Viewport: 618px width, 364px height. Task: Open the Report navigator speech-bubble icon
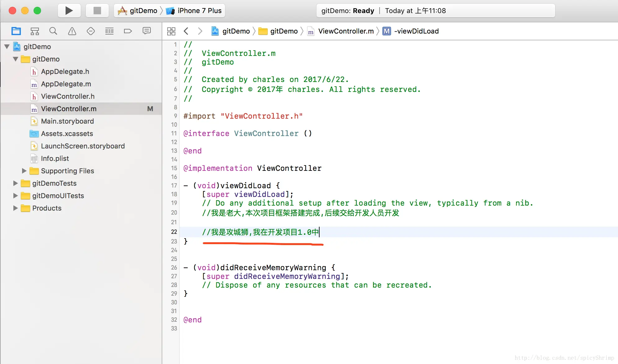point(146,31)
